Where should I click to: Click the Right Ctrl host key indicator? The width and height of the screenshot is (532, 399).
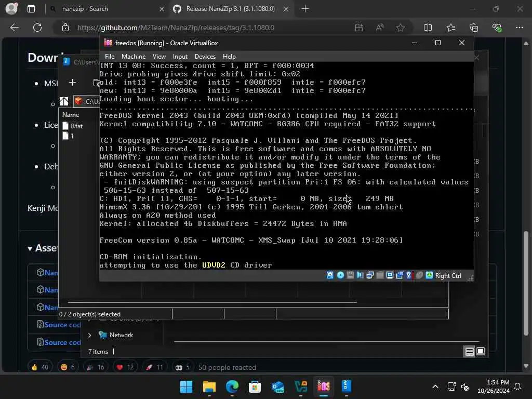448,276
